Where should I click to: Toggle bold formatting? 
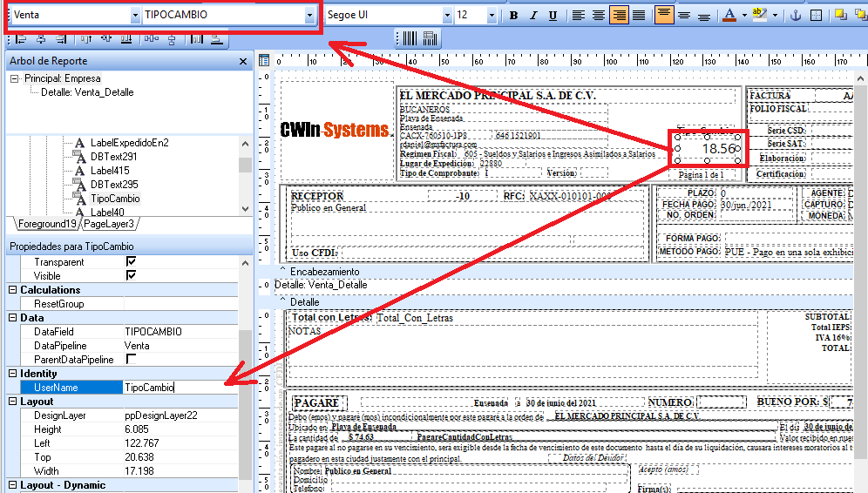pos(513,15)
